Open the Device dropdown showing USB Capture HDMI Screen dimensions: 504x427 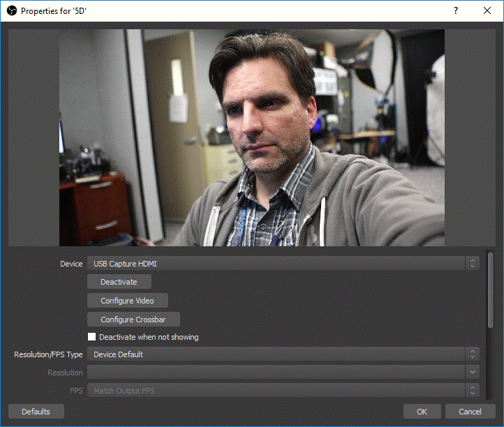click(x=276, y=264)
